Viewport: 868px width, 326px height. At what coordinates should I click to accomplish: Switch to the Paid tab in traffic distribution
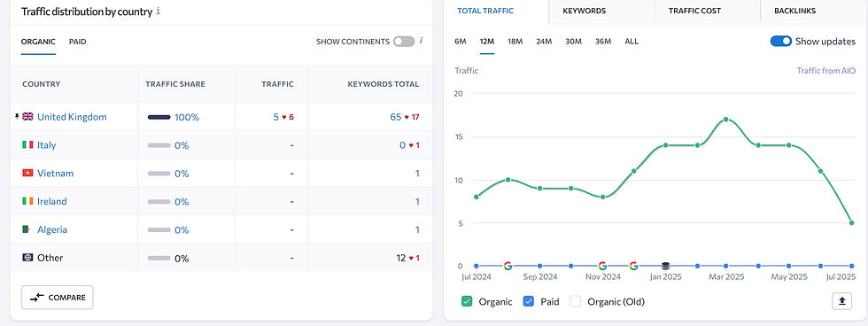[x=78, y=42]
